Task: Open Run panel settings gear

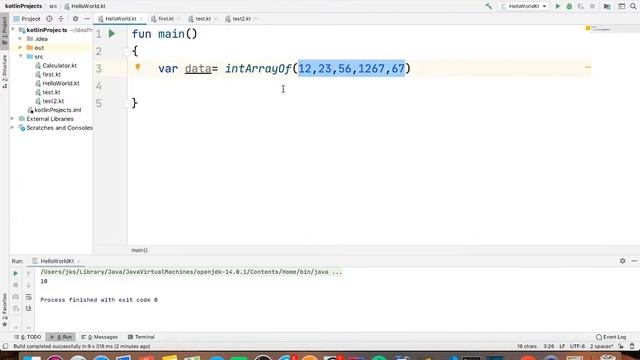Action: [622, 260]
